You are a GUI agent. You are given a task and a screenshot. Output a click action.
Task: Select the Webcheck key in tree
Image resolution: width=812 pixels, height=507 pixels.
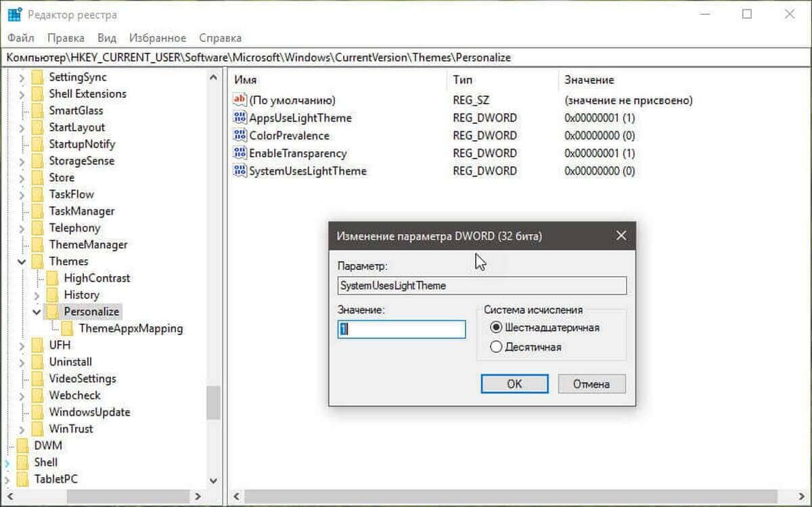[74, 395]
